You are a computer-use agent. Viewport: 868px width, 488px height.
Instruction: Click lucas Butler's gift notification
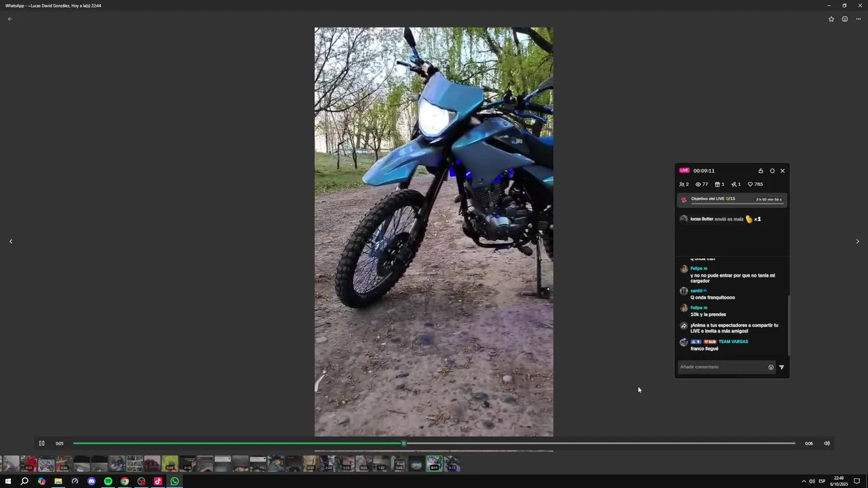(720, 219)
